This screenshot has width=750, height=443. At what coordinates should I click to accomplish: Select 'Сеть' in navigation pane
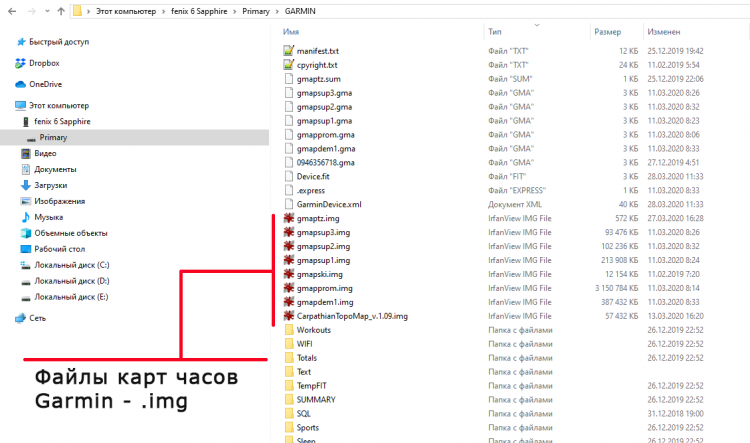tap(37, 318)
